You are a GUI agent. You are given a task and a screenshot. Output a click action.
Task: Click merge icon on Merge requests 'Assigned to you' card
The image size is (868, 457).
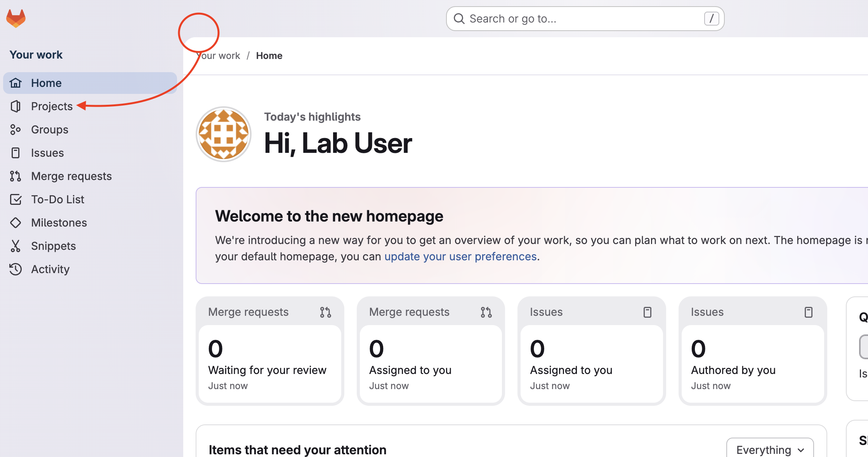[486, 312]
